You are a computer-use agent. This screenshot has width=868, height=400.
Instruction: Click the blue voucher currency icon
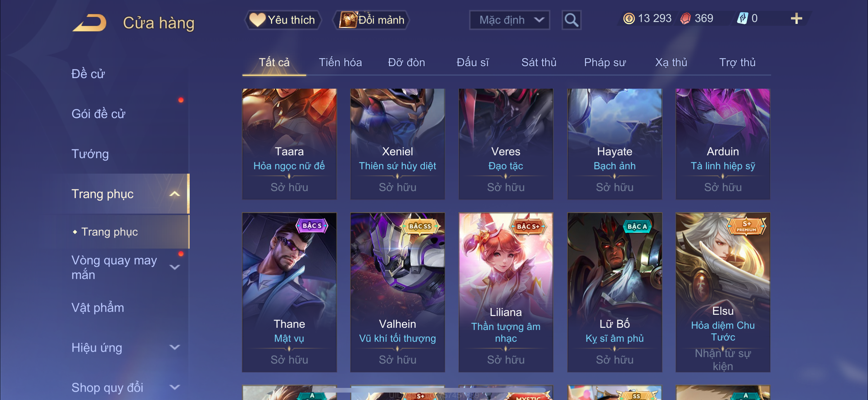coord(742,19)
